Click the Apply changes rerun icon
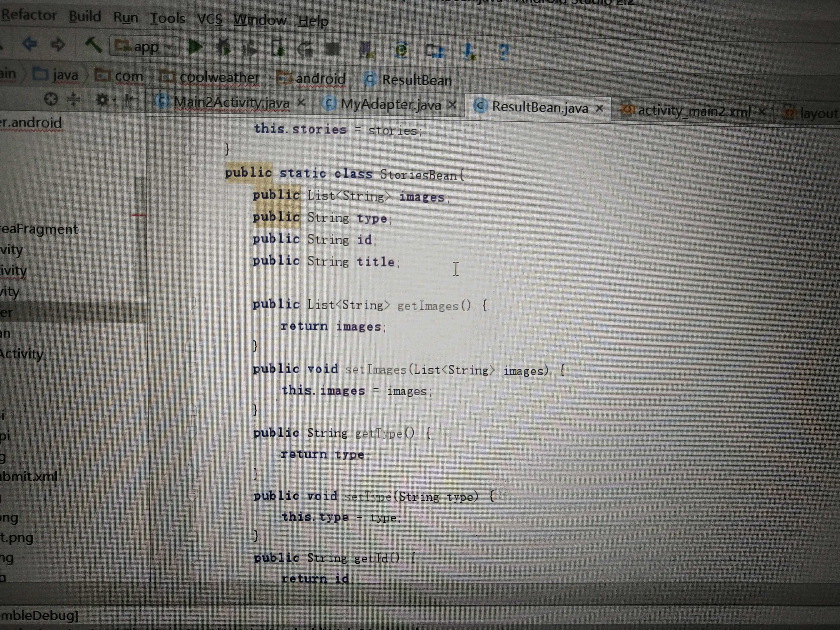Screen dimensions: 840x630 pyautogui.click(x=305, y=49)
